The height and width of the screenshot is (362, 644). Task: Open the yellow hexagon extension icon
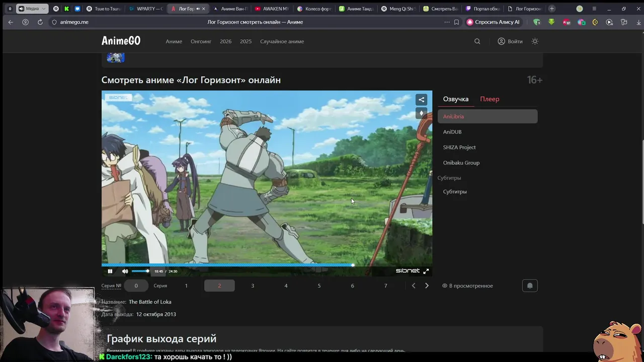(x=595, y=22)
